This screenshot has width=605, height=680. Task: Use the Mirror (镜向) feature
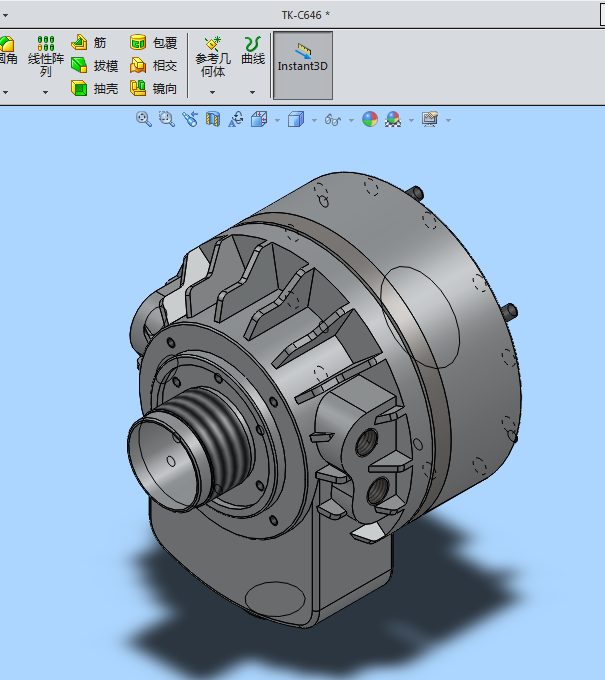click(x=154, y=88)
